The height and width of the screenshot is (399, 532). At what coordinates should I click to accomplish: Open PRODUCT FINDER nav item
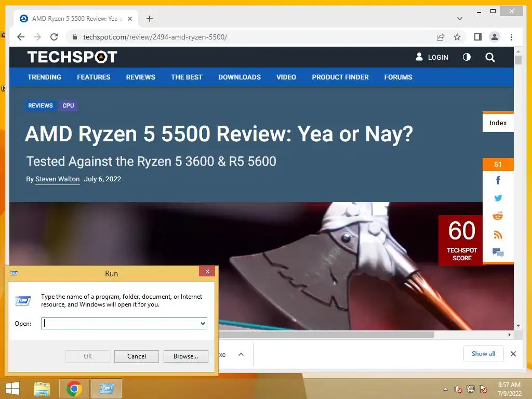point(340,77)
